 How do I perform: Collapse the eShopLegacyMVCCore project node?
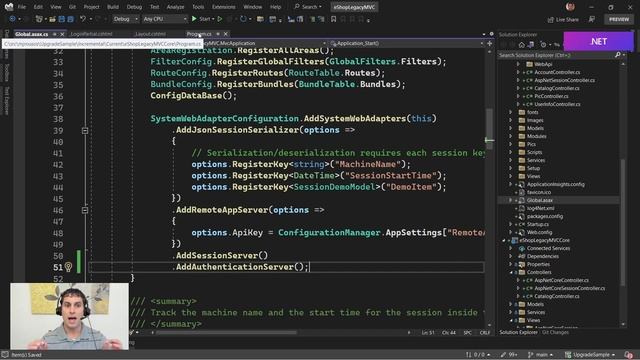[504, 240]
